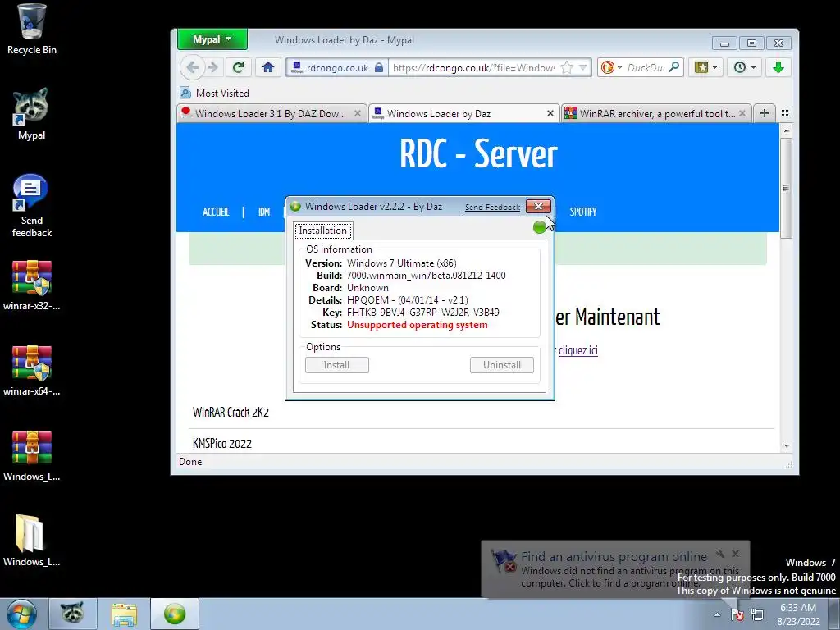
Task: Select the Windows_L... folder on desktop
Action: point(32,541)
